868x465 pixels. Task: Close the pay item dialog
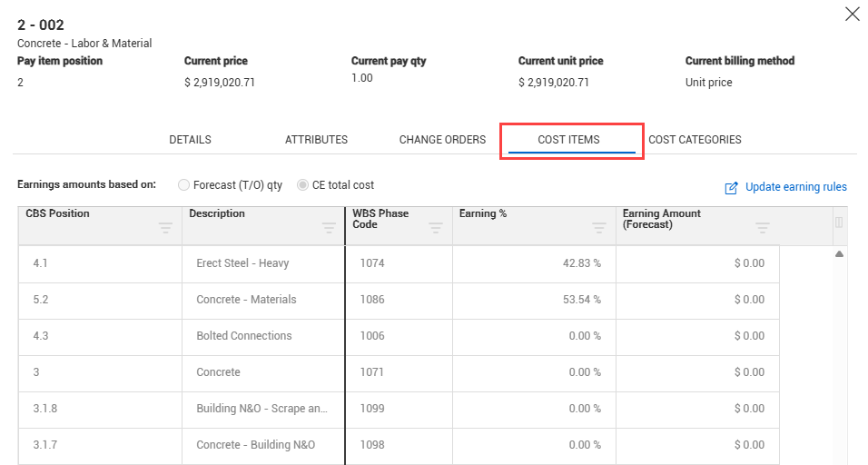point(853,14)
